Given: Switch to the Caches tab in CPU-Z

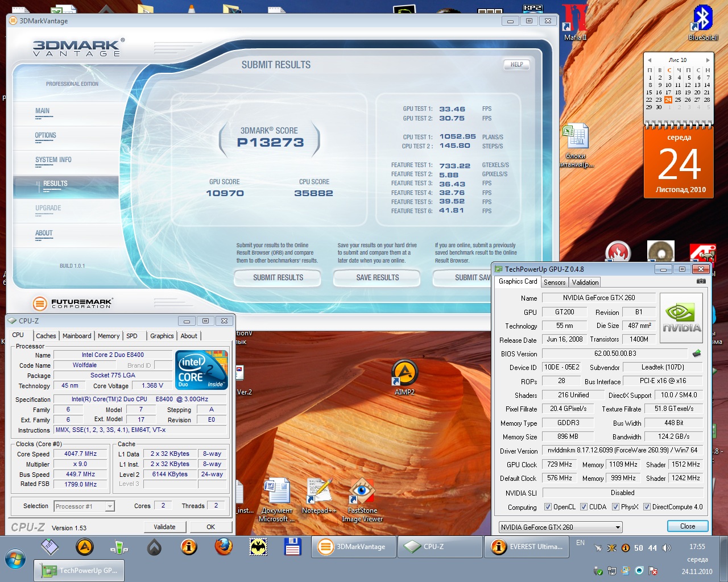Looking at the screenshot, I should point(46,336).
